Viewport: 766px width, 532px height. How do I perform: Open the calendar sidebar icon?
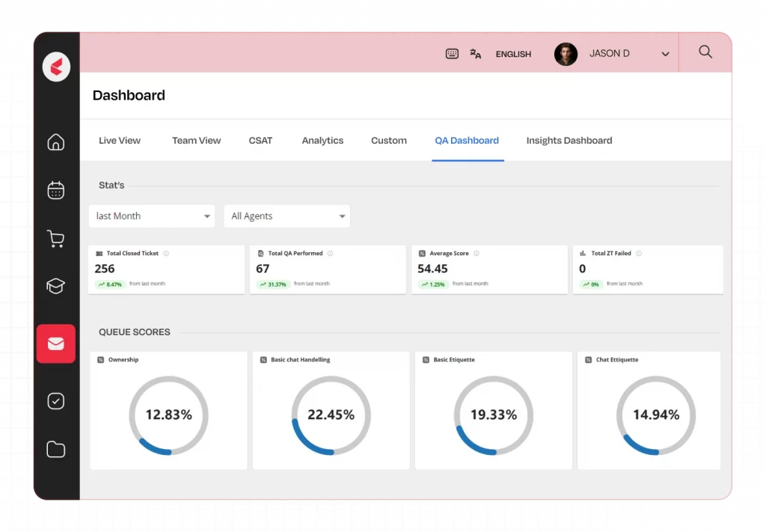pyautogui.click(x=55, y=190)
